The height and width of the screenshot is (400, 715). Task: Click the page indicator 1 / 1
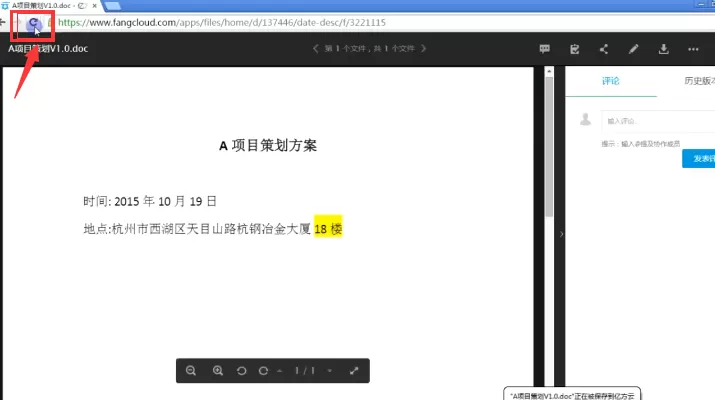pyautogui.click(x=305, y=371)
